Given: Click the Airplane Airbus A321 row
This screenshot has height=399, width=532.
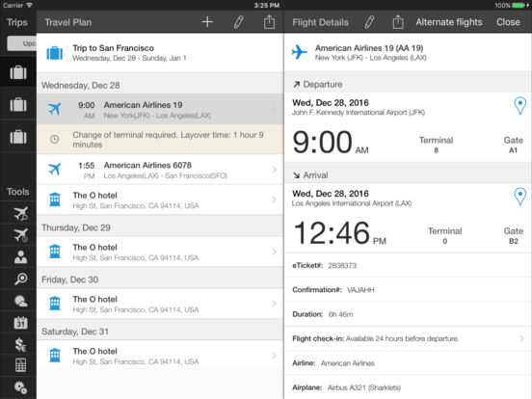Looking at the screenshot, I should point(408,387).
